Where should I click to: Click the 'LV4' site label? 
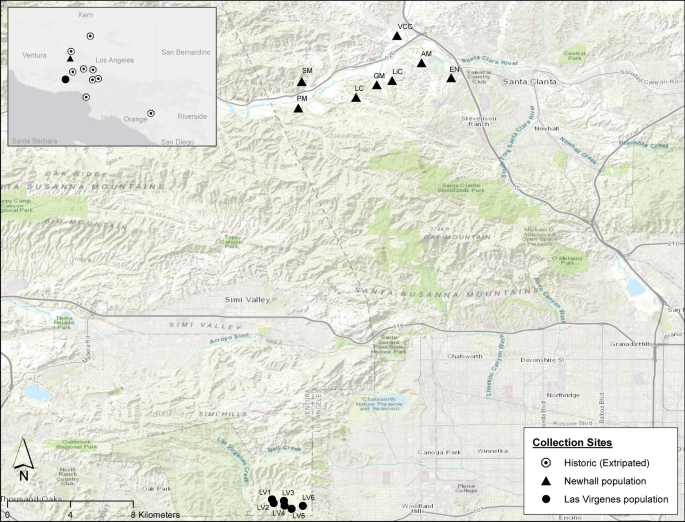tap(278, 513)
